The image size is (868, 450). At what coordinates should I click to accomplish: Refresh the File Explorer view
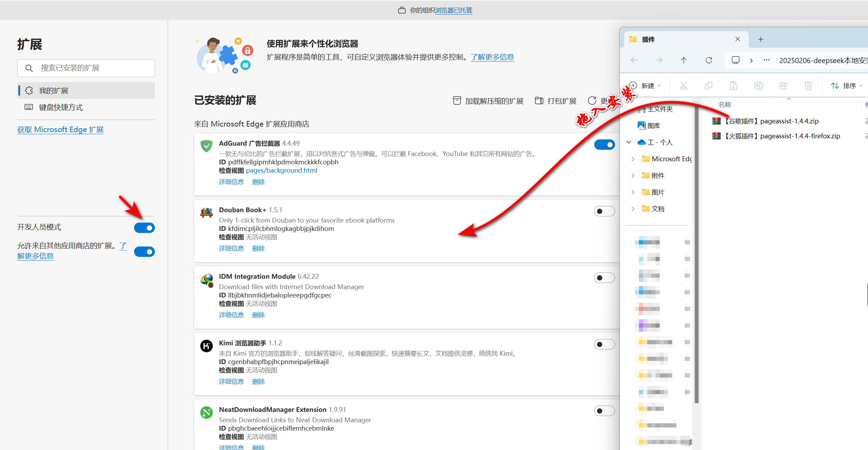(x=709, y=60)
